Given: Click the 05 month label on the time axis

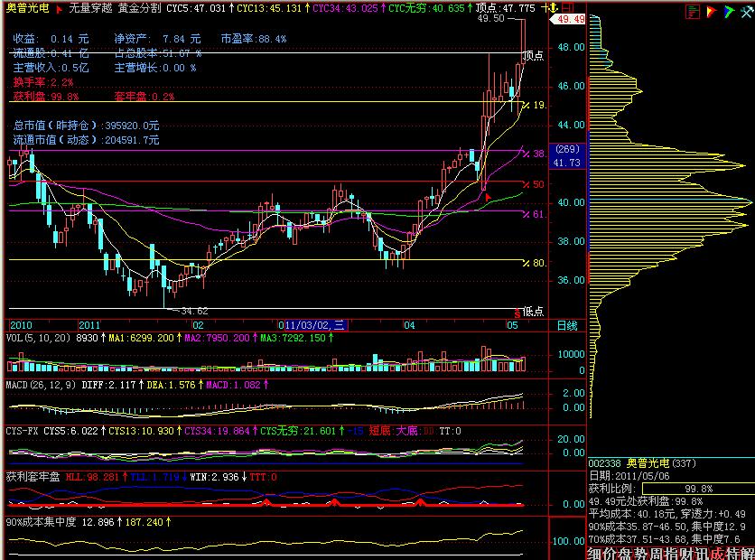Looking at the screenshot, I should pos(512,325).
